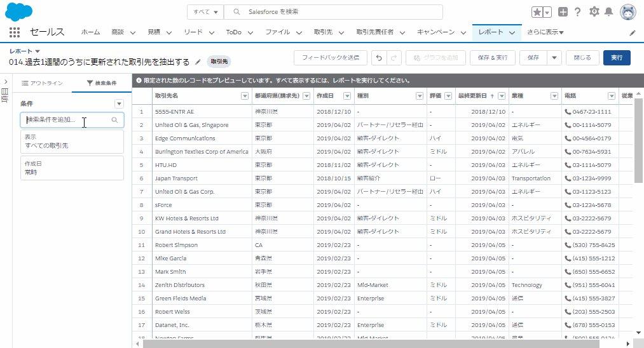Click the undo arrow button
644x348 pixels.
click(379, 58)
